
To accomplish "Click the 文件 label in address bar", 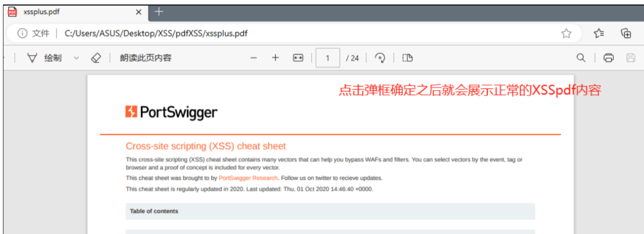I will click(41, 33).
